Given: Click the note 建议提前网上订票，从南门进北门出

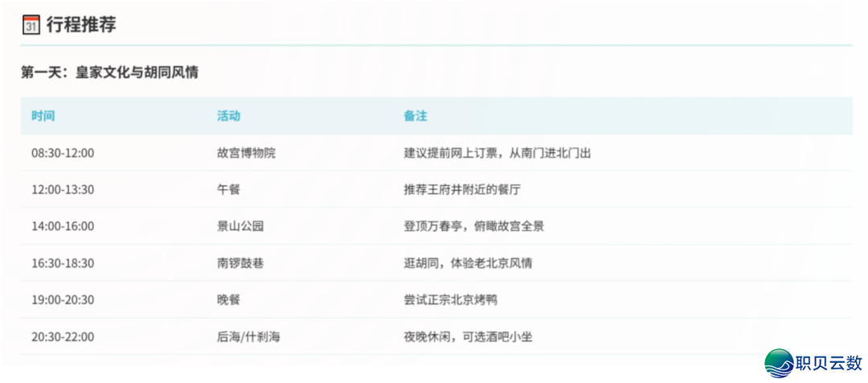Looking at the screenshot, I should pos(497,153).
